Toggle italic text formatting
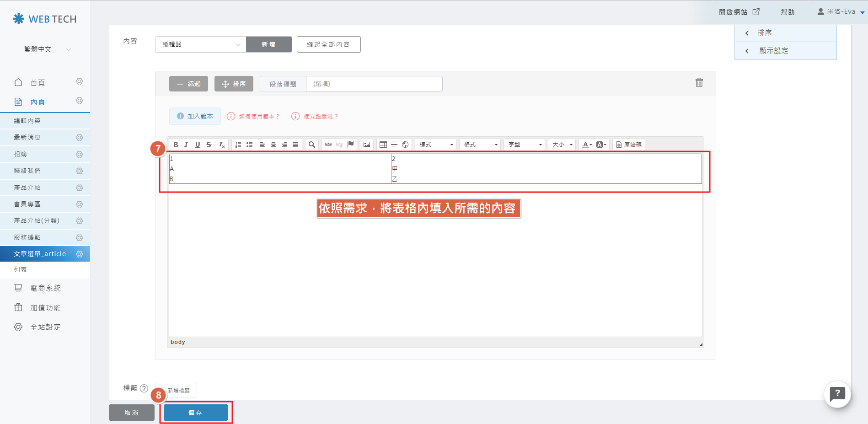This screenshot has height=424, width=868. [x=186, y=145]
